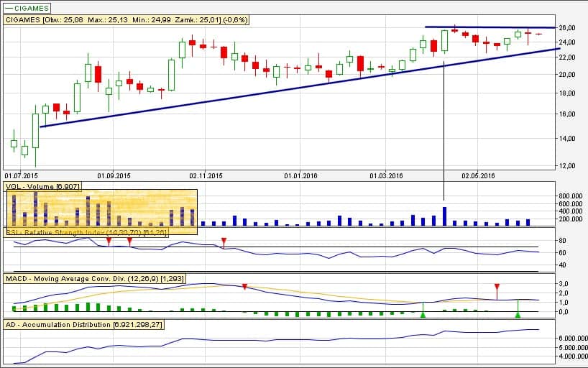Click the third red triangle marker on RSI line

[224, 241]
